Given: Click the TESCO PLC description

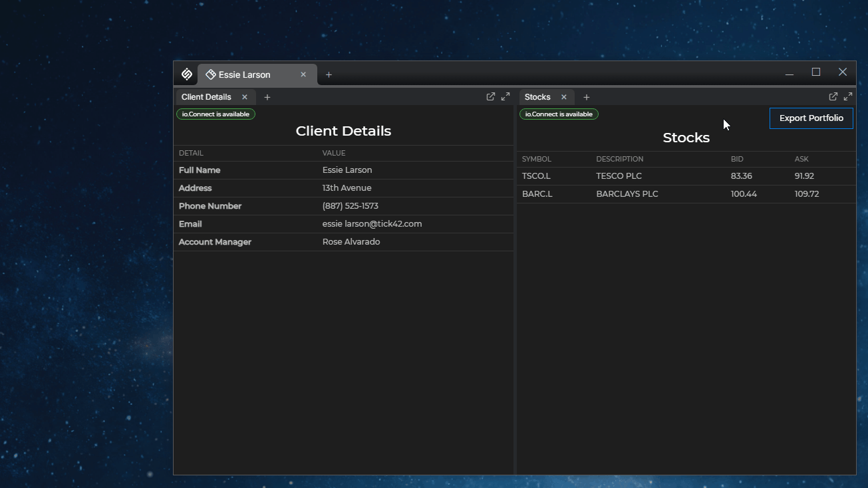Looking at the screenshot, I should tap(619, 176).
